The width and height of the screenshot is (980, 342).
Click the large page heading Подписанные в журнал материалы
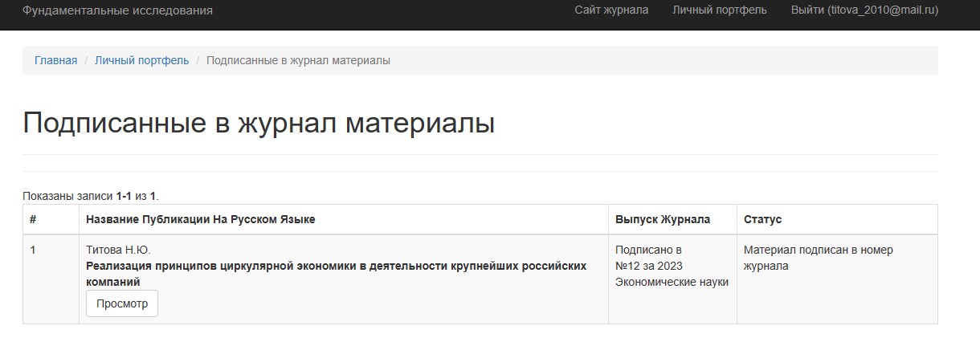click(258, 124)
